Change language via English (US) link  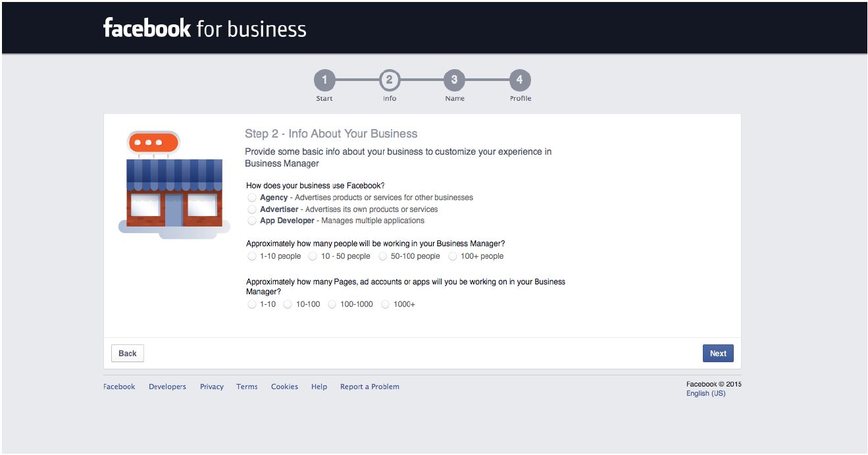coord(705,394)
